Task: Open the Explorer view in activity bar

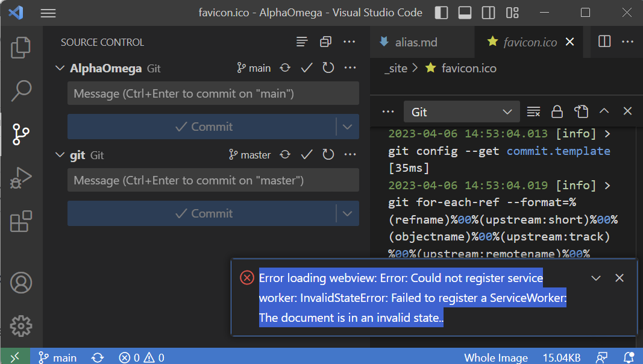Action: [21, 47]
